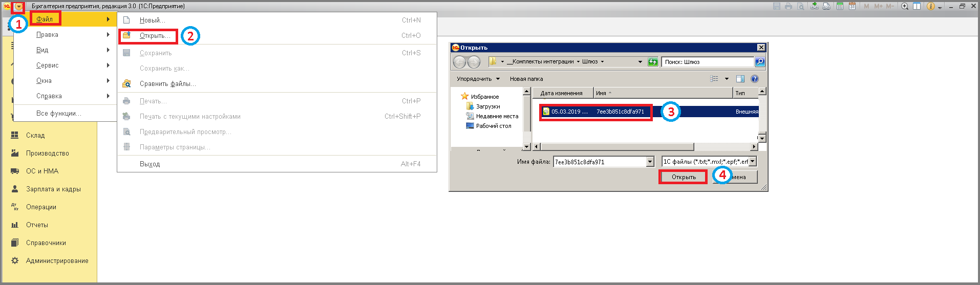Click the Print preview toolbar icon

(800, 6)
